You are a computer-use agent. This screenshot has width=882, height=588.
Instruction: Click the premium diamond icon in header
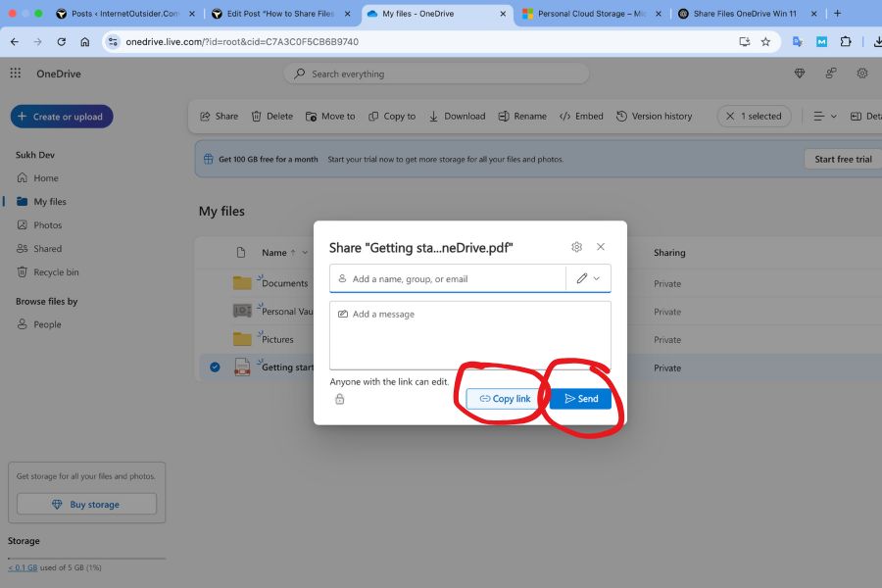[x=800, y=73]
